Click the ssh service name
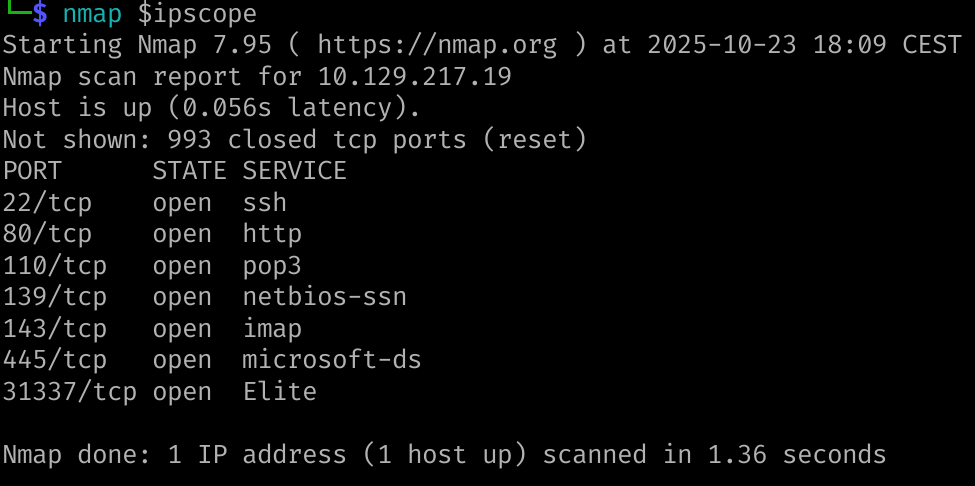The height and width of the screenshot is (486, 975). (264, 202)
